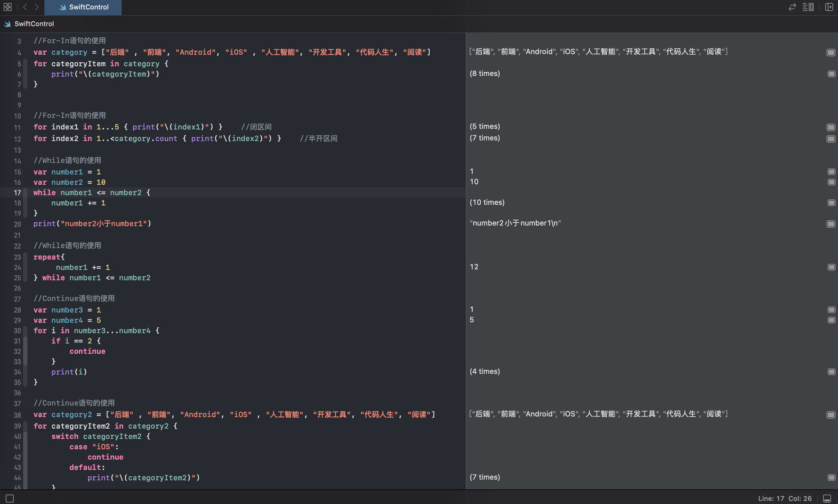Add a new editor on right

(x=829, y=7)
